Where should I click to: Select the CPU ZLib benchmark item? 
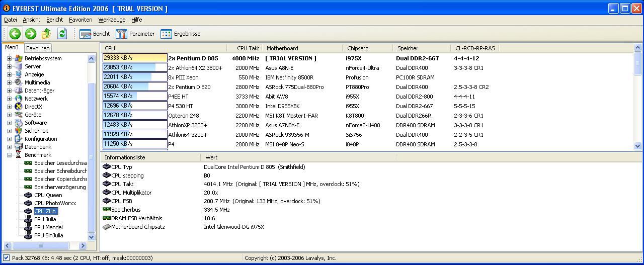(x=45, y=211)
